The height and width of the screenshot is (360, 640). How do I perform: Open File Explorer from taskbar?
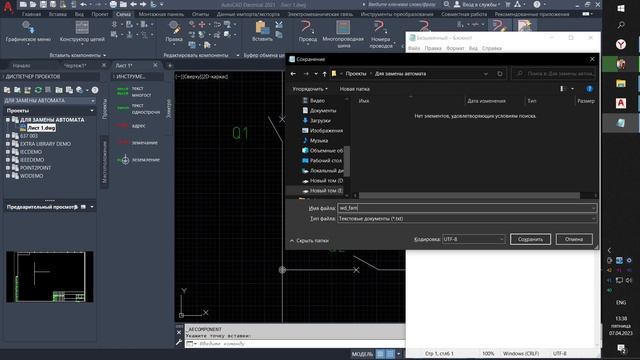(x=621, y=84)
